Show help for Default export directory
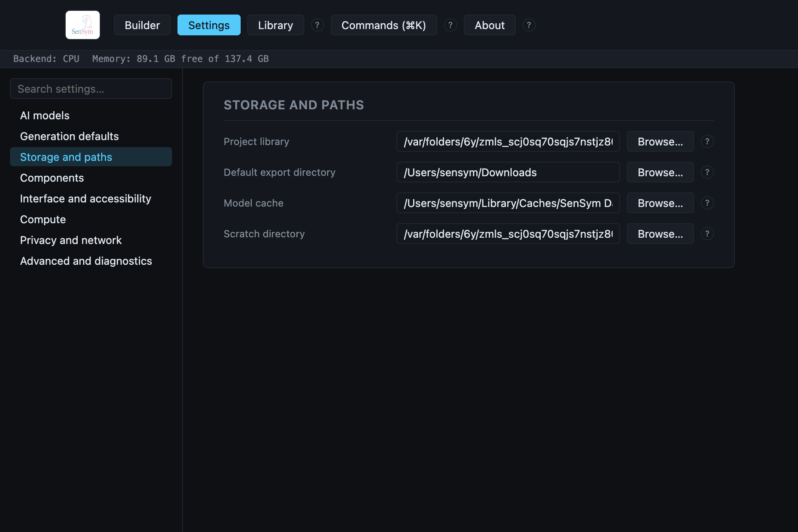 point(707,172)
